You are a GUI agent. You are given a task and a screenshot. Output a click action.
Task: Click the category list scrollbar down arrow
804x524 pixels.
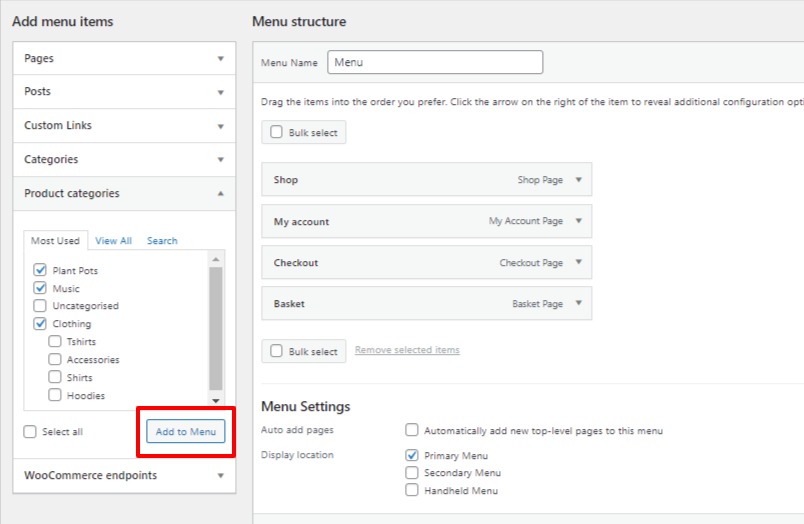(216, 400)
